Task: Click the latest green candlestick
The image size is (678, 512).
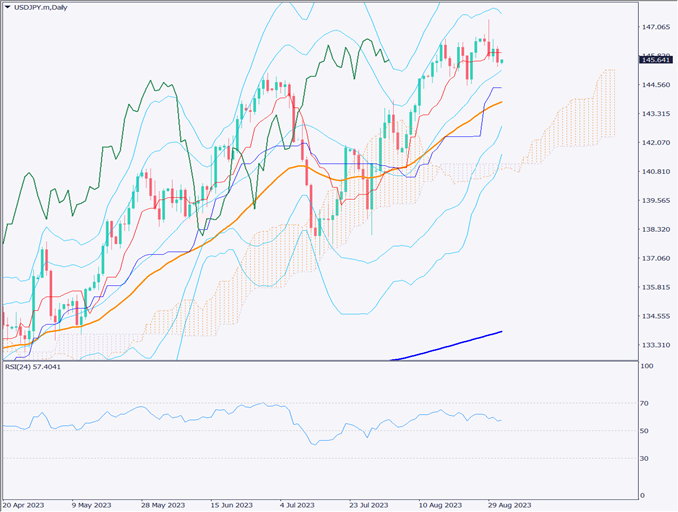Action: [501, 61]
